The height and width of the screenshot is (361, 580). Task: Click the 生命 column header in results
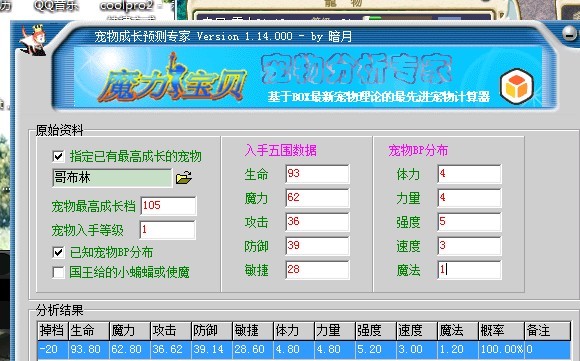[88, 331]
